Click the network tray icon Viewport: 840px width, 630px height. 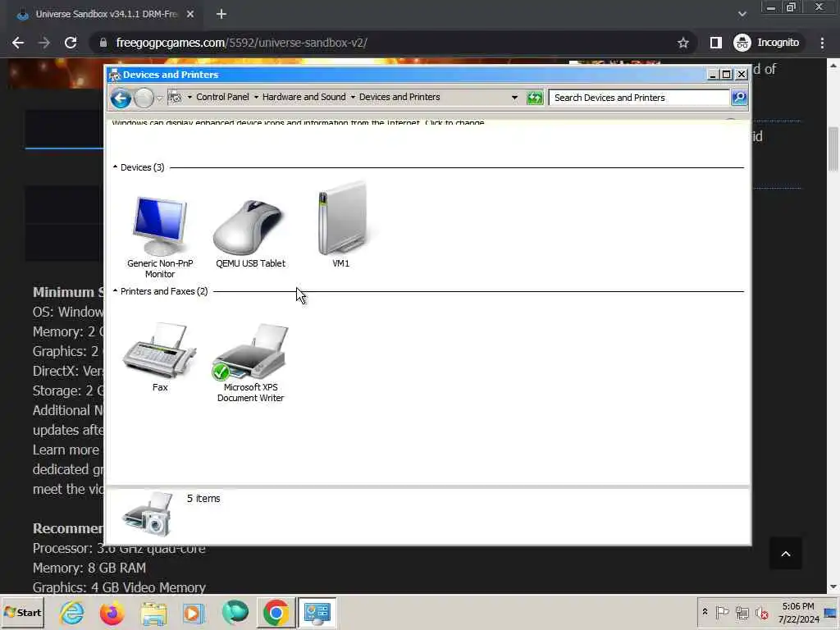pos(742,612)
